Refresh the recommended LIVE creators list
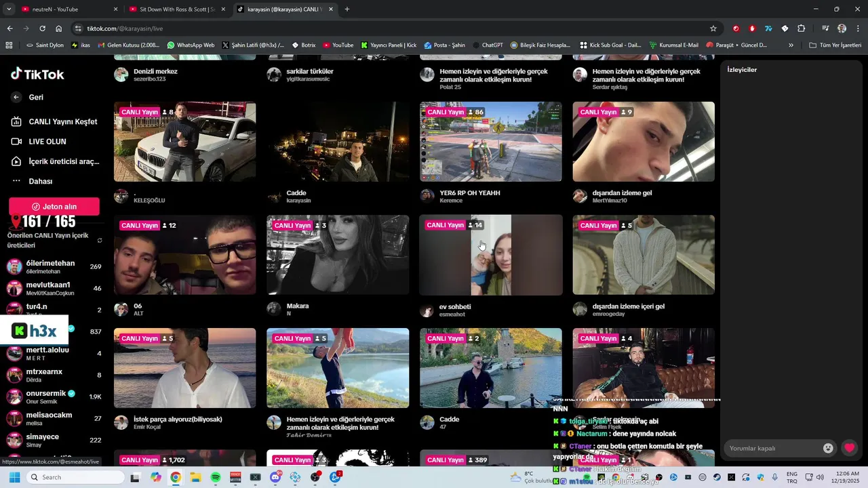868x488 pixels. [x=100, y=241]
